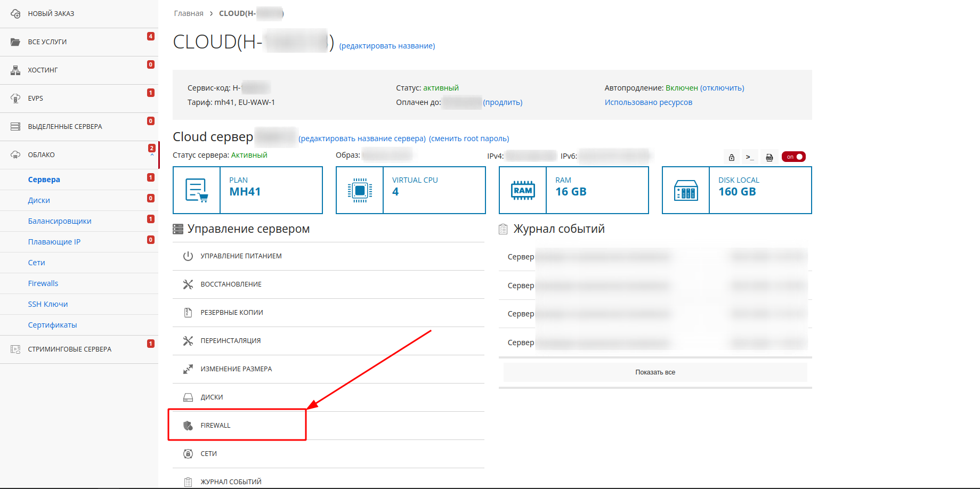The image size is (980, 489).
Task: Click the clipboard icon beside Журнал событий row
Action: [x=188, y=482]
